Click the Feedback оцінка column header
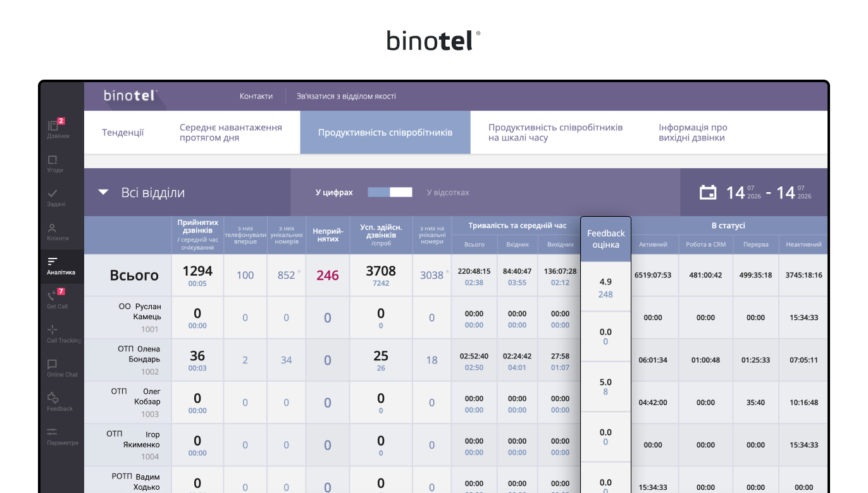The height and width of the screenshot is (493, 868). coord(605,239)
